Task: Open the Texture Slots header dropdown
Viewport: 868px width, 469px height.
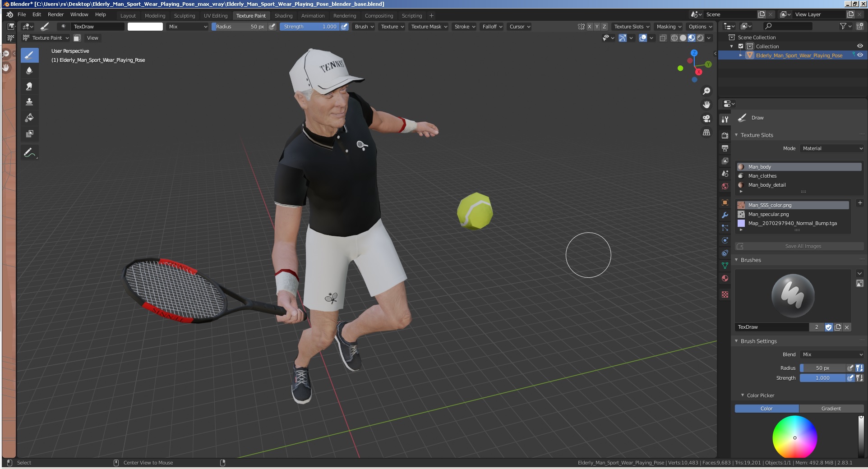Action: point(632,27)
